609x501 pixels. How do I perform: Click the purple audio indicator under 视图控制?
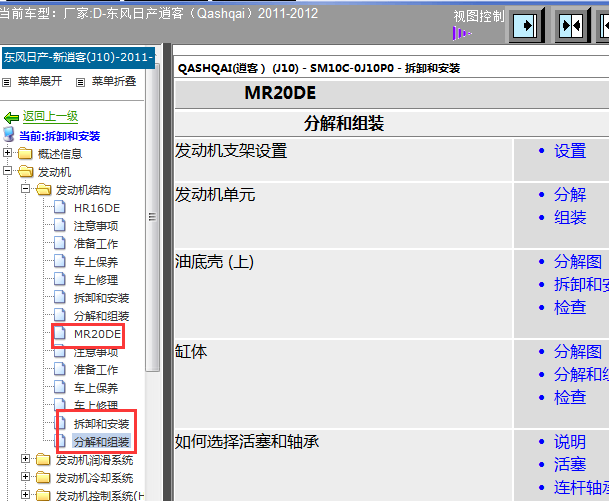point(461,33)
